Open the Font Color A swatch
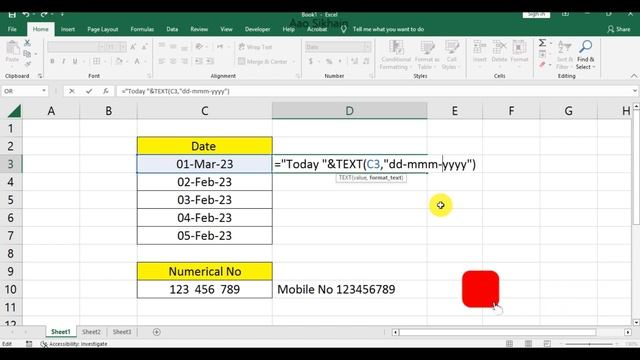Image resolution: width=640 pixels, height=360 pixels. [137, 61]
